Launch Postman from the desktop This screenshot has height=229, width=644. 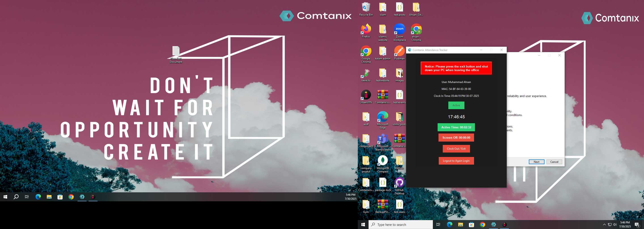click(399, 53)
